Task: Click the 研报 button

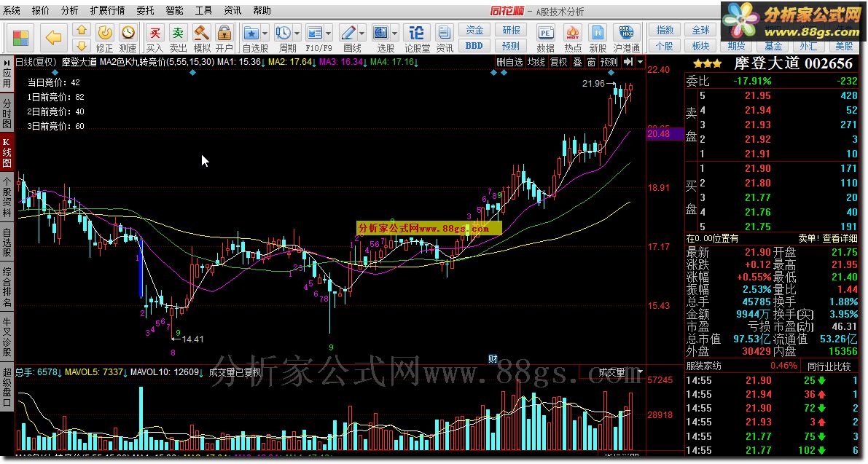Action: click(x=511, y=31)
